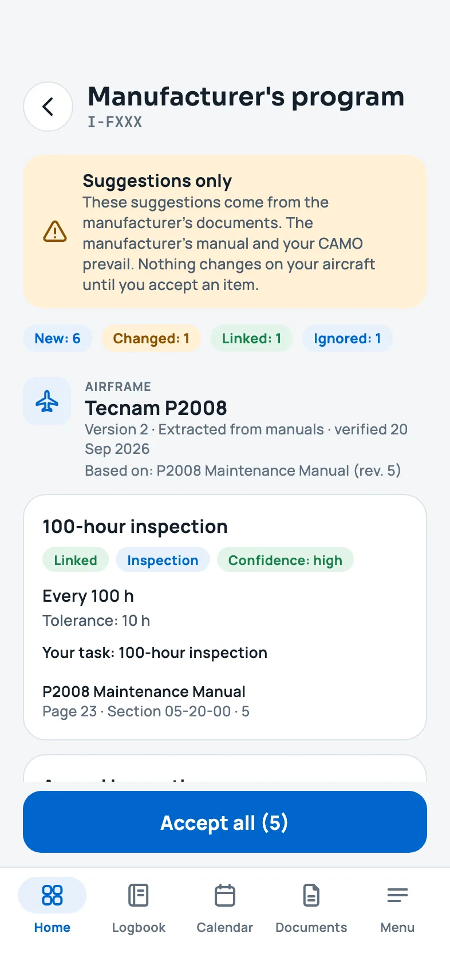Click Your task: 100-hour inspection line
The image size is (450, 980).
[155, 653]
